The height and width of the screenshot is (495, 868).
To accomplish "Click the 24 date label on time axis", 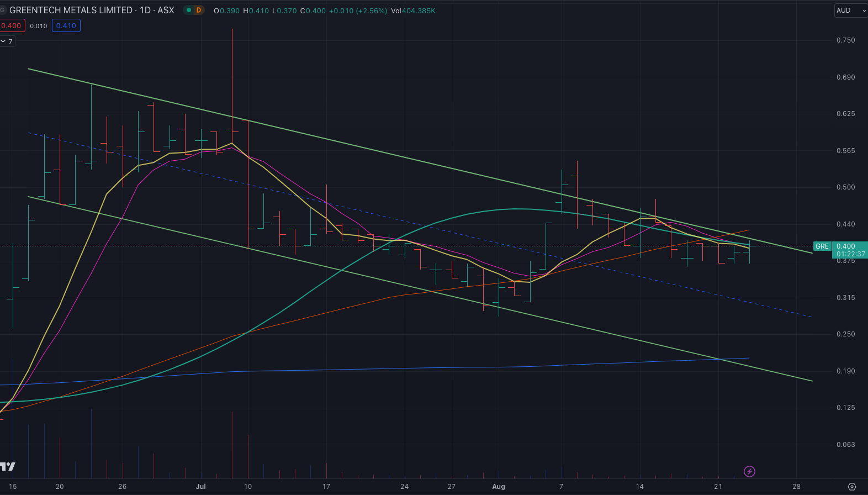I will [405, 487].
